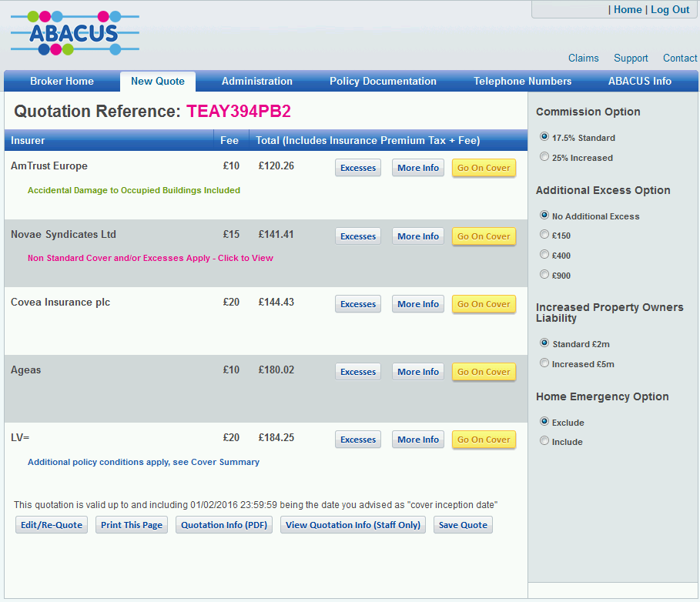
Task: Open View Quotation Info (Staff Only)
Action: click(x=353, y=525)
